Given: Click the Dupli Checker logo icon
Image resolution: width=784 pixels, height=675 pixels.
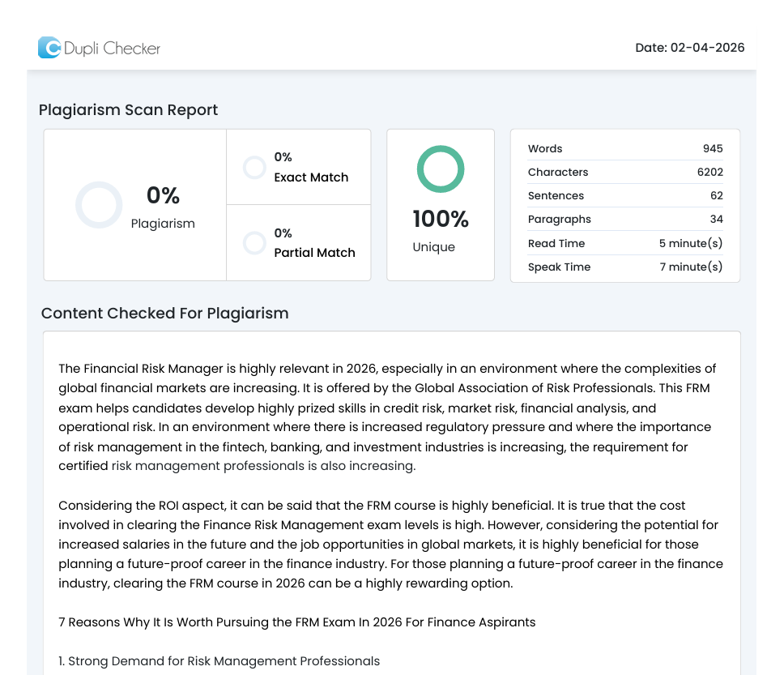Looking at the screenshot, I should (x=49, y=48).
